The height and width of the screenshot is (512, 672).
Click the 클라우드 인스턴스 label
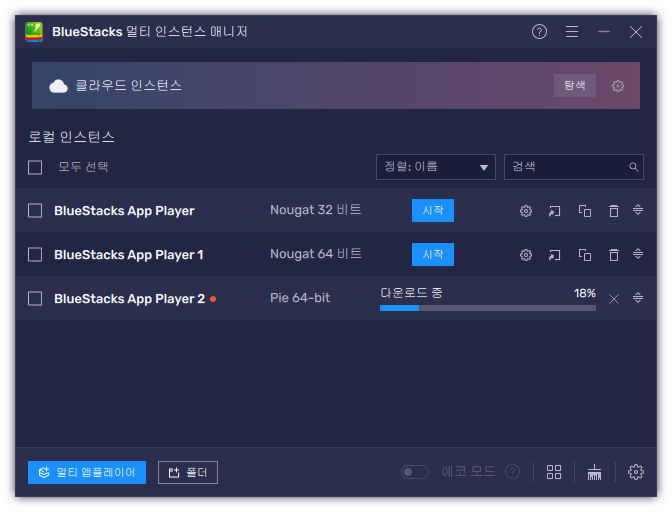click(x=129, y=86)
